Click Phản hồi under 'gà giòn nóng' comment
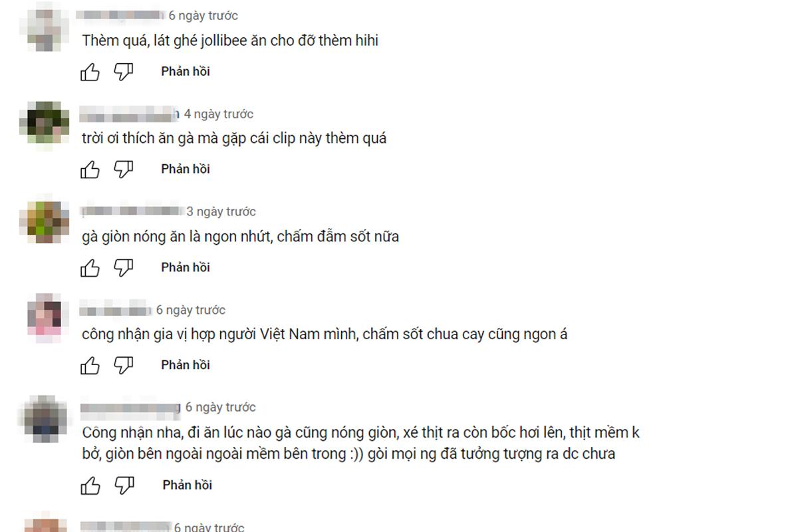The width and height of the screenshot is (798, 532). click(186, 267)
